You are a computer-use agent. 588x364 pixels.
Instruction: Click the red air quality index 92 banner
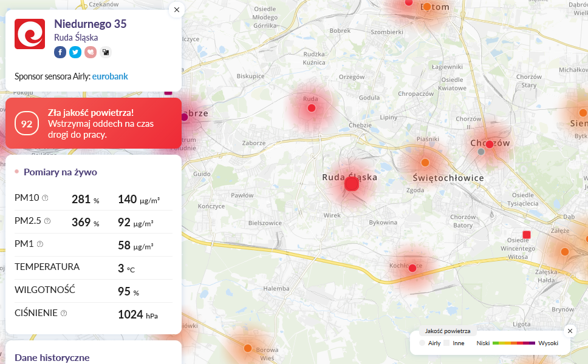[94, 124]
